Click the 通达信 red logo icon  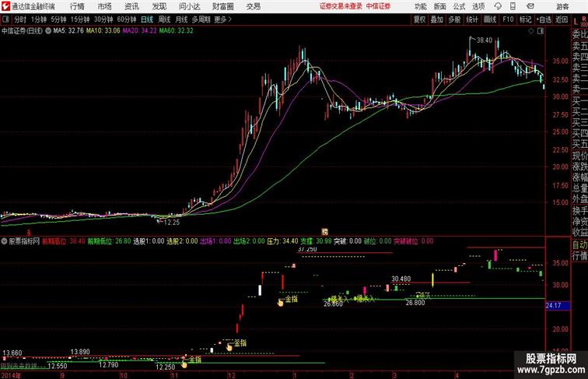point(5,6)
